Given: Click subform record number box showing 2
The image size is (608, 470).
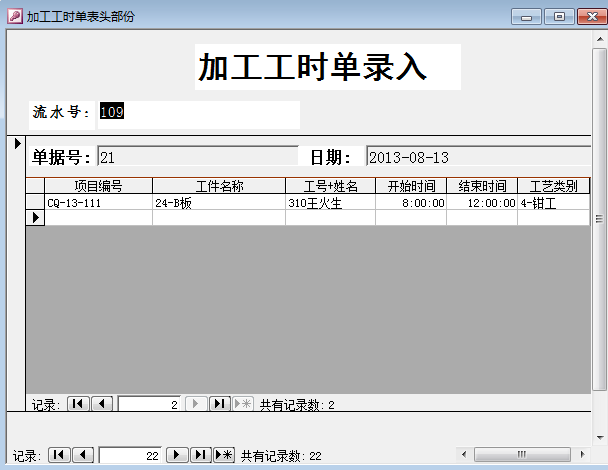Looking at the screenshot, I should (x=149, y=404).
